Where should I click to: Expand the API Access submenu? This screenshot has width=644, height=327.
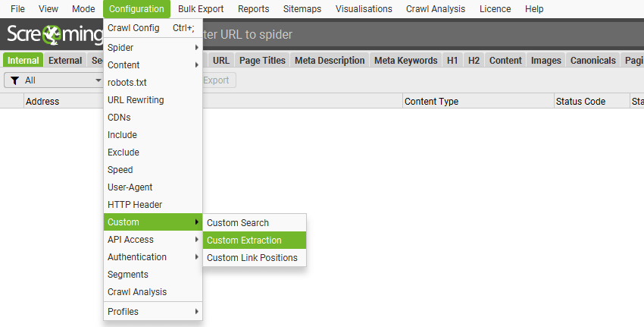click(153, 240)
